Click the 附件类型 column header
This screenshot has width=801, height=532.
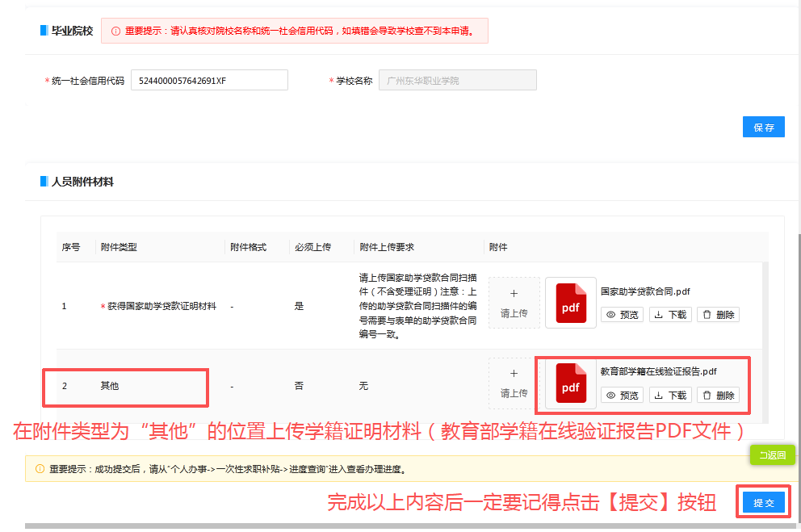(x=119, y=247)
